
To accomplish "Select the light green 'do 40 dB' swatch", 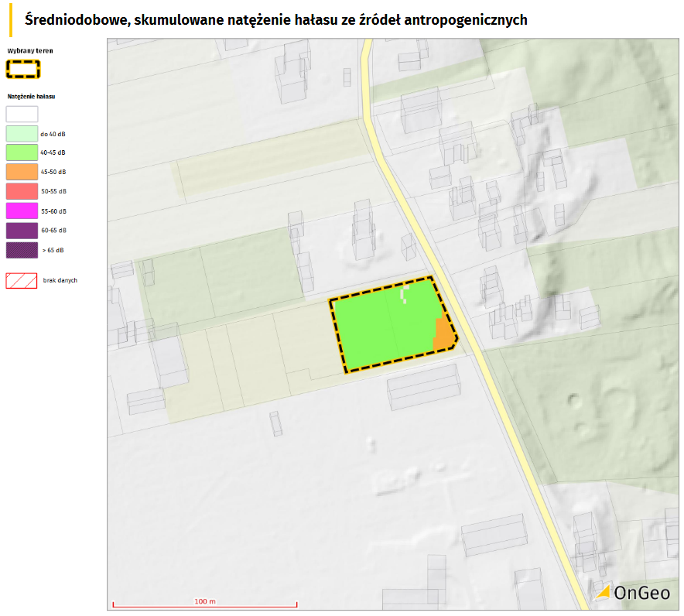I will [22, 133].
